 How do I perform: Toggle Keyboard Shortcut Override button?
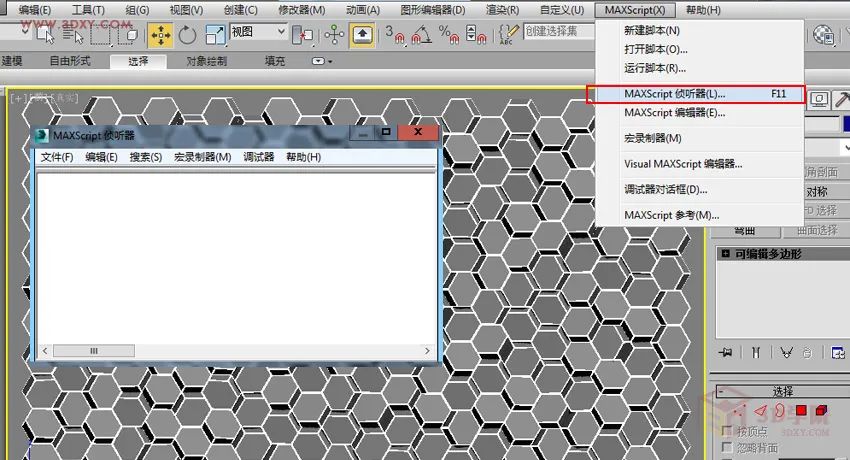coord(362,35)
